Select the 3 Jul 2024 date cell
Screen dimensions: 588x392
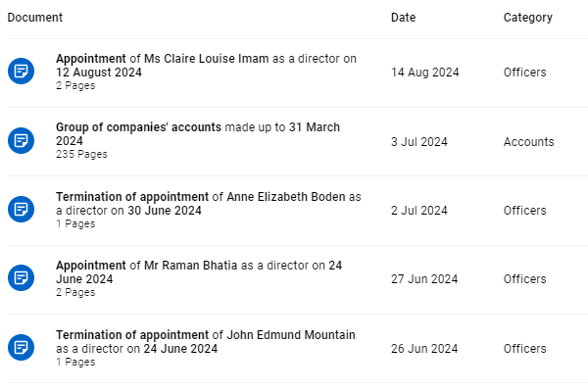[x=419, y=142]
